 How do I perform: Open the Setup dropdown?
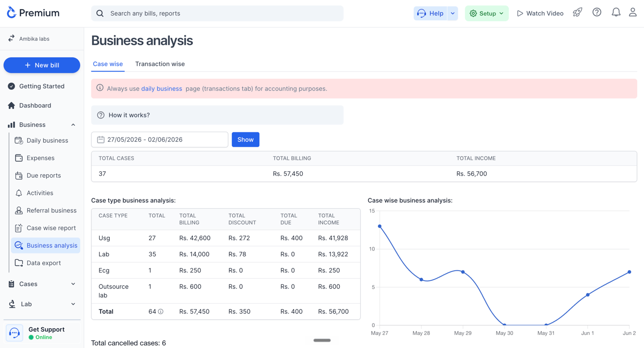tap(487, 13)
